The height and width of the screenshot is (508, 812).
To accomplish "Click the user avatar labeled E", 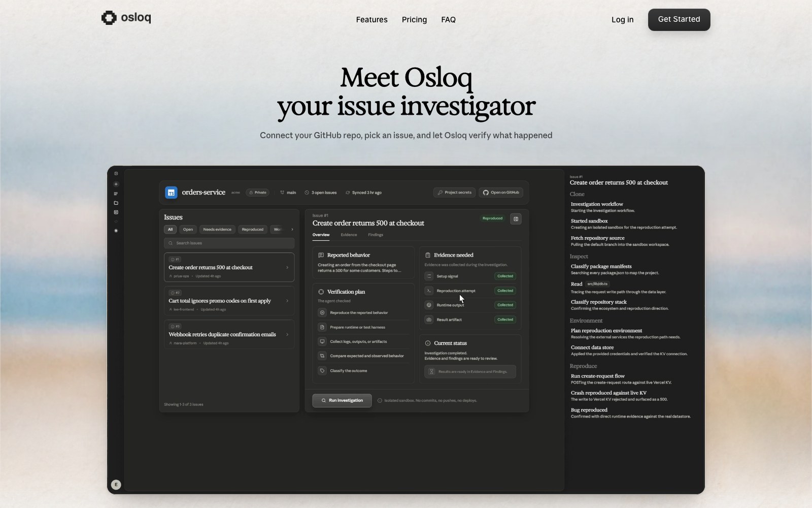I will pyautogui.click(x=116, y=485).
